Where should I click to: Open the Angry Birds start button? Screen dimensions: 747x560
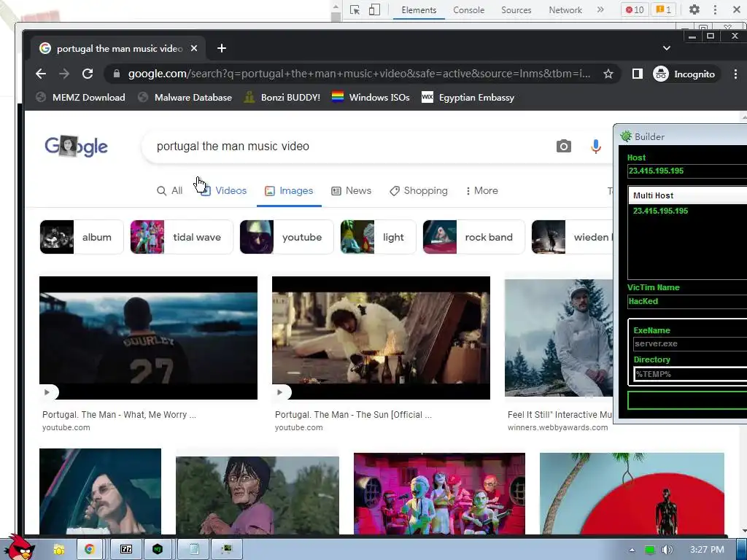[x=20, y=547]
